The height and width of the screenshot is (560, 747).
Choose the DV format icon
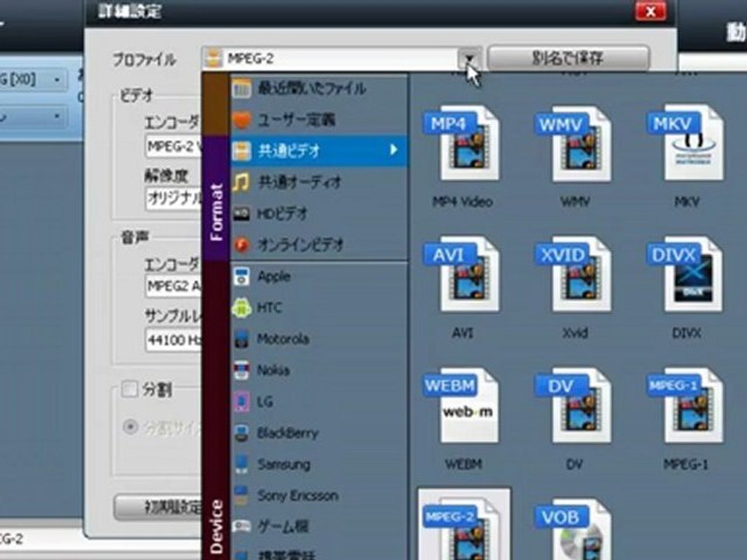click(x=573, y=405)
